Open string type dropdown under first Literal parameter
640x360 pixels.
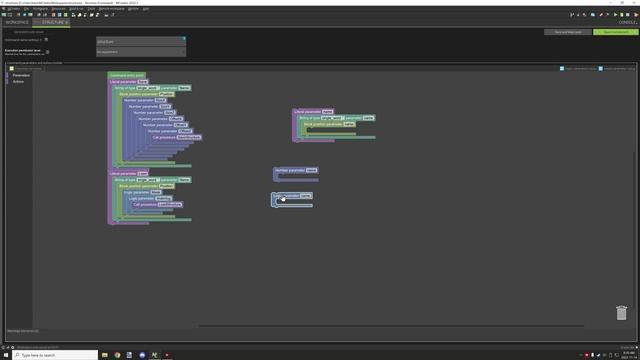tap(147, 88)
